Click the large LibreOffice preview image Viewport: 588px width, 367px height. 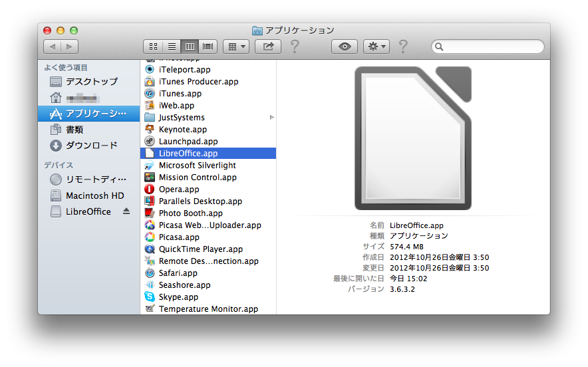413,138
